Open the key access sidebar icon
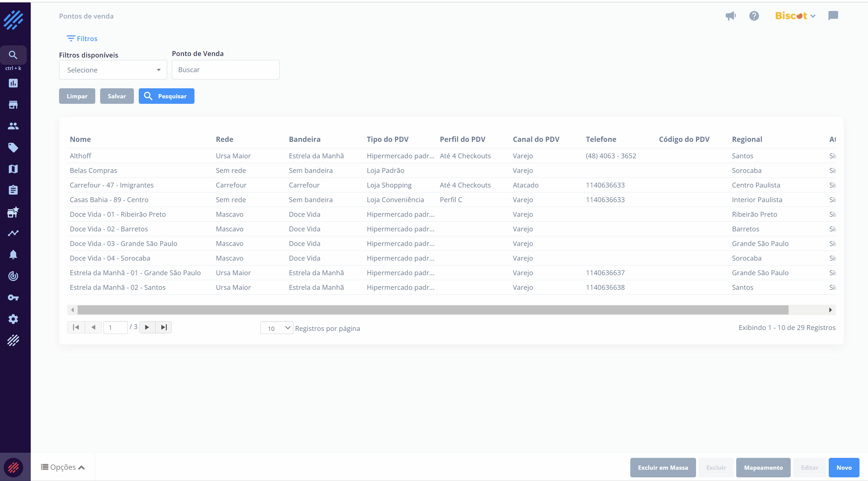 pyautogui.click(x=13, y=298)
